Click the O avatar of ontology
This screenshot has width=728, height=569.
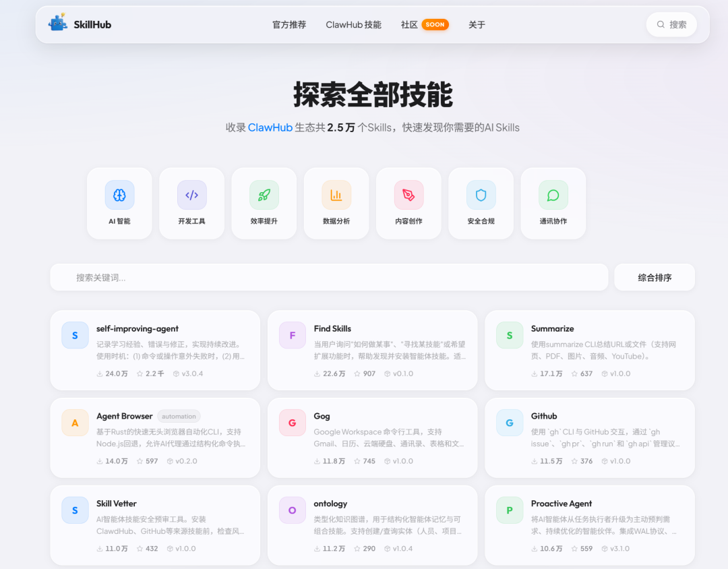(x=293, y=510)
